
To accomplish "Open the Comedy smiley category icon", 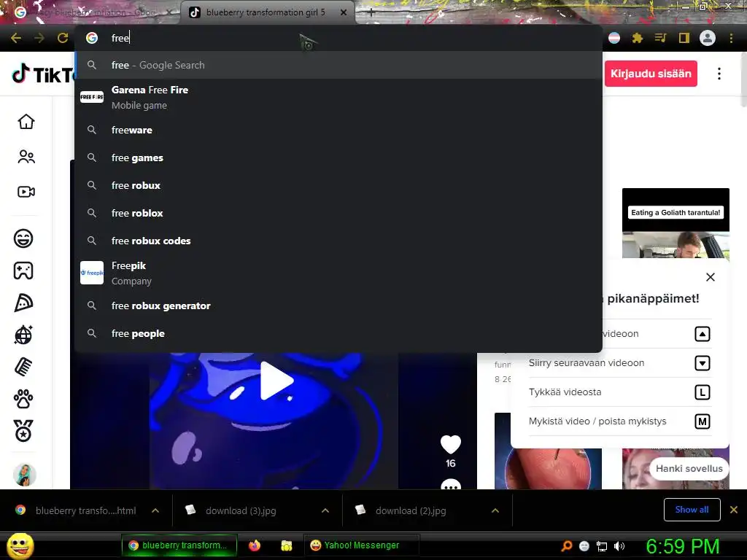I will coord(23,238).
